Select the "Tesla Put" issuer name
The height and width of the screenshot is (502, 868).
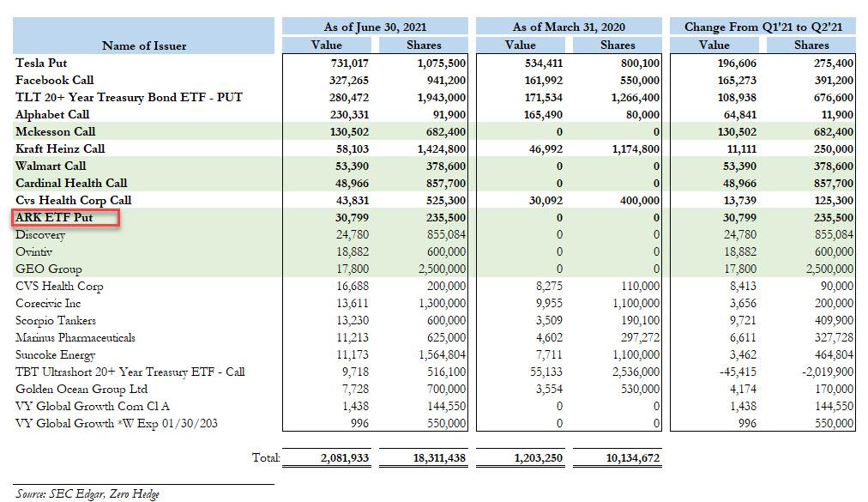tap(41, 64)
